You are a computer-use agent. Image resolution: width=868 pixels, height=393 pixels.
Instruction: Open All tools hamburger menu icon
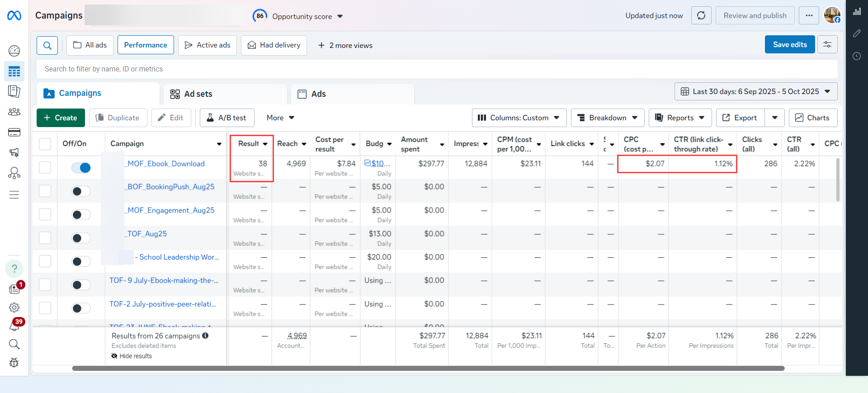point(14,195)
